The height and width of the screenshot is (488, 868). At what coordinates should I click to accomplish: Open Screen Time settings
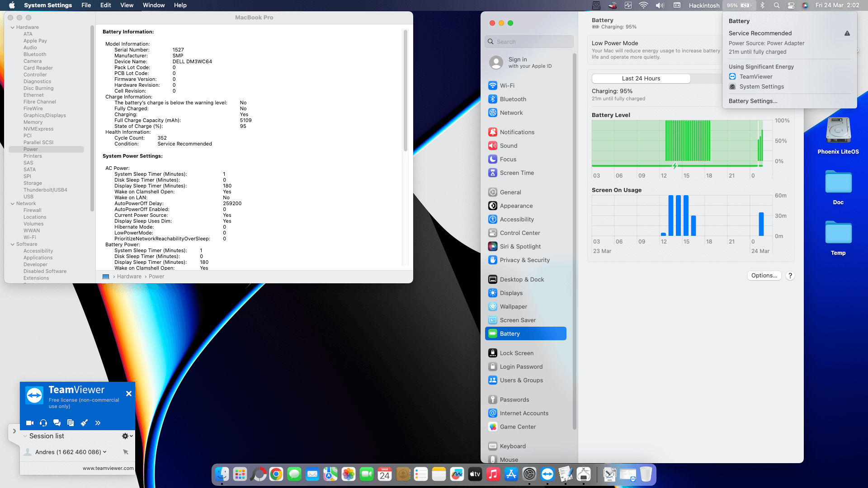[x=525, y=173]
